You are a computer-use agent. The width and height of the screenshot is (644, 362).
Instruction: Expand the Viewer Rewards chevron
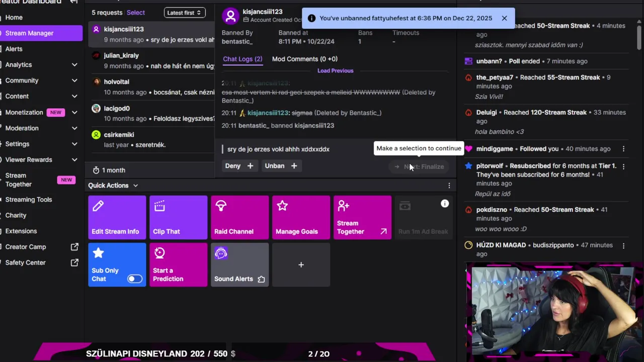click(74, 160)
